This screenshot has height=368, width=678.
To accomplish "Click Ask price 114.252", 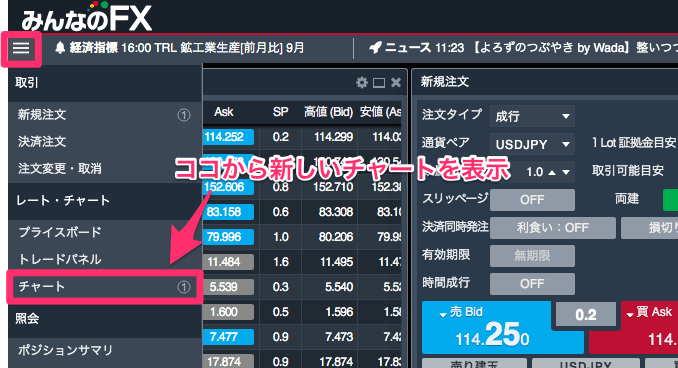I will 228,137.
